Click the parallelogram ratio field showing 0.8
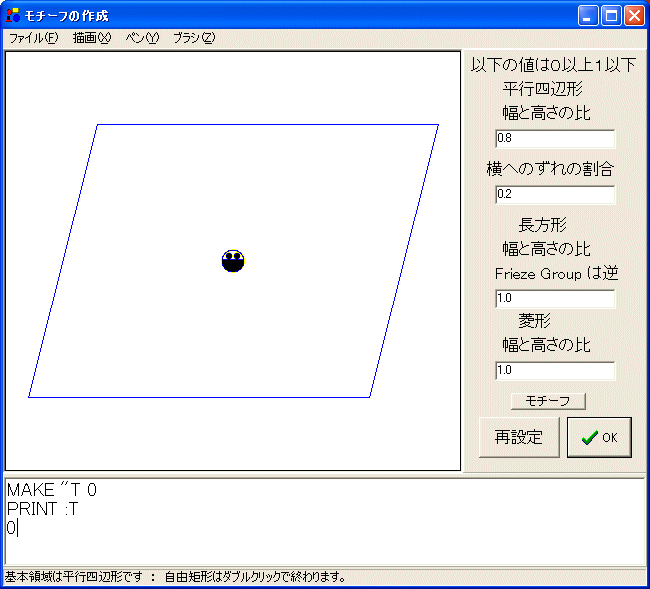The image size is (650, 589). (555, 138)
